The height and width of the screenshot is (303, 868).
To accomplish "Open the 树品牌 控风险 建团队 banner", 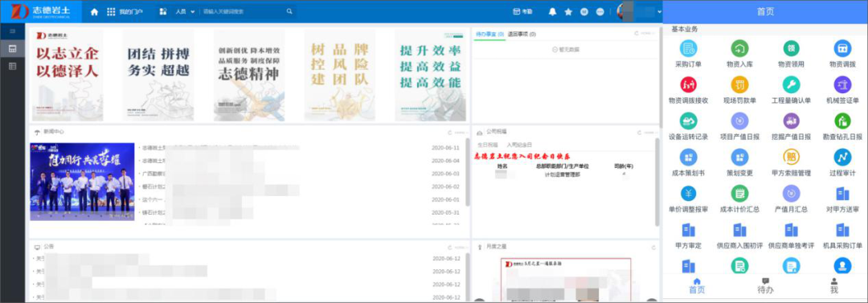I will click(x=339, y=76).
